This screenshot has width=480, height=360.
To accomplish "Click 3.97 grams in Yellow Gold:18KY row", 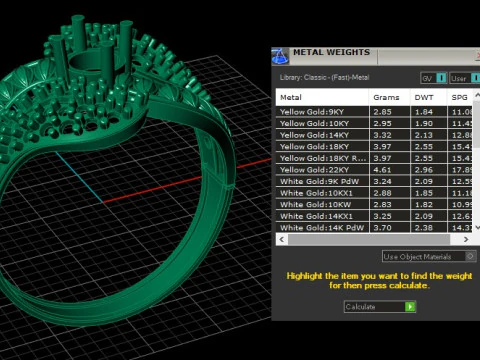I will point(389,147).
